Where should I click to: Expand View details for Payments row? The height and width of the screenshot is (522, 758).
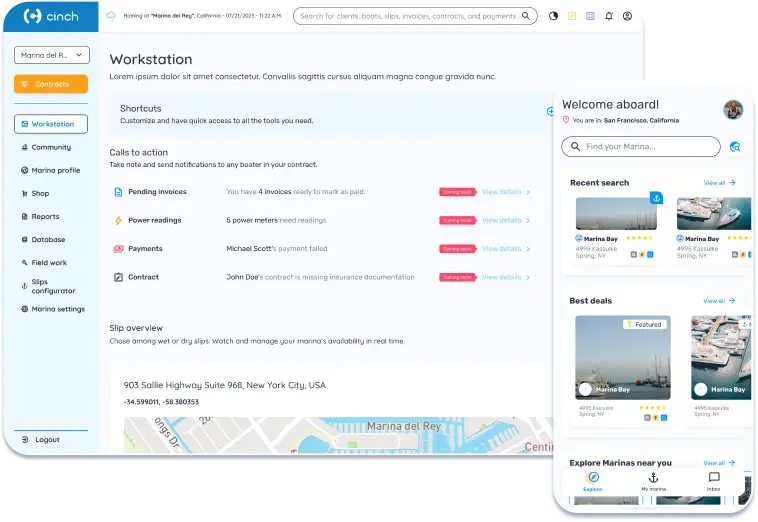click(506, 249)
